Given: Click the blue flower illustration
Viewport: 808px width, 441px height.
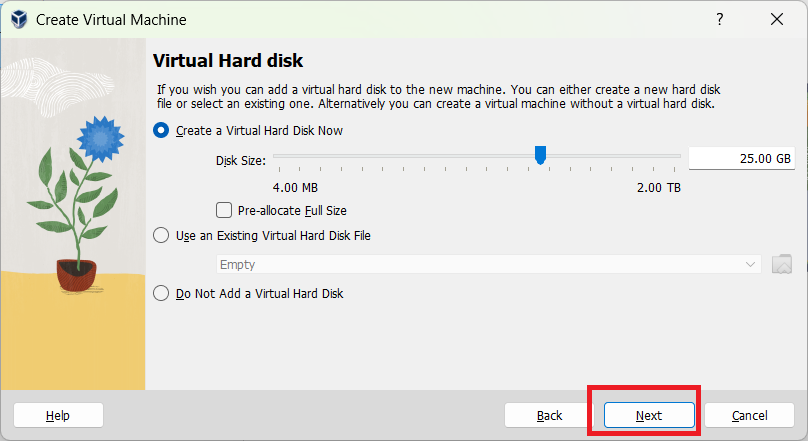Looking at the screenshot, I should tap(101, 139).
